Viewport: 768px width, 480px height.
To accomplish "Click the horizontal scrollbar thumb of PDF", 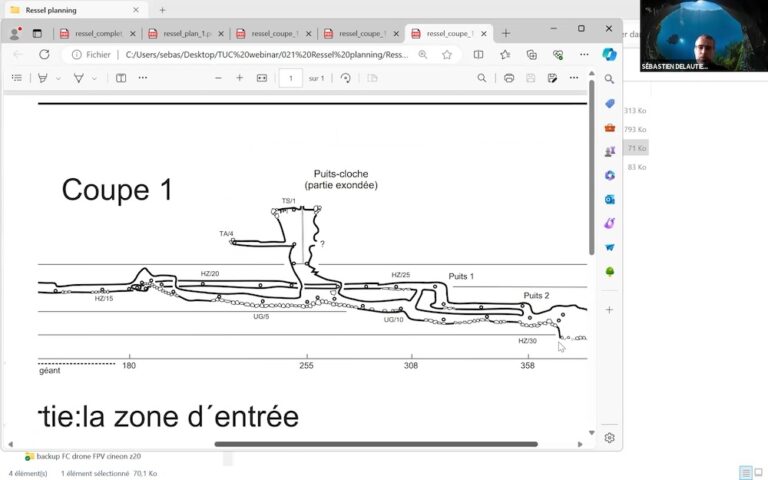I will [x=376, y=444].
